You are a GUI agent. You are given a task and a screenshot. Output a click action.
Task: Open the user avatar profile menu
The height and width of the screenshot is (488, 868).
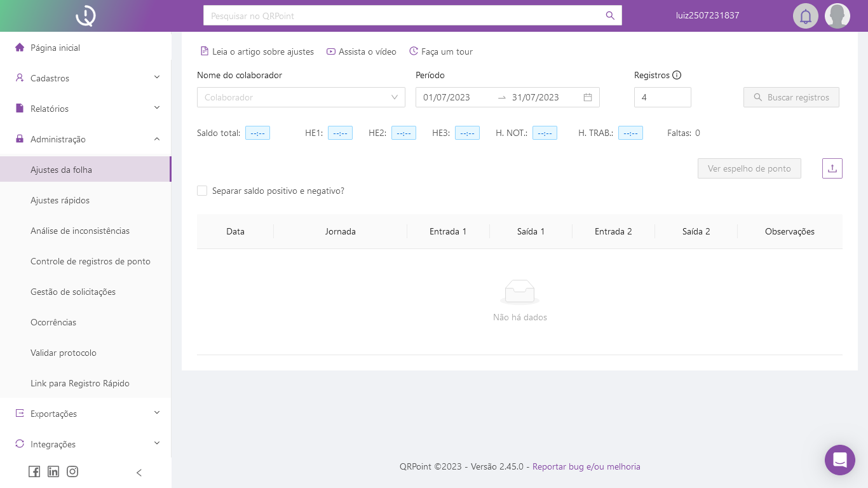[837, 16]
